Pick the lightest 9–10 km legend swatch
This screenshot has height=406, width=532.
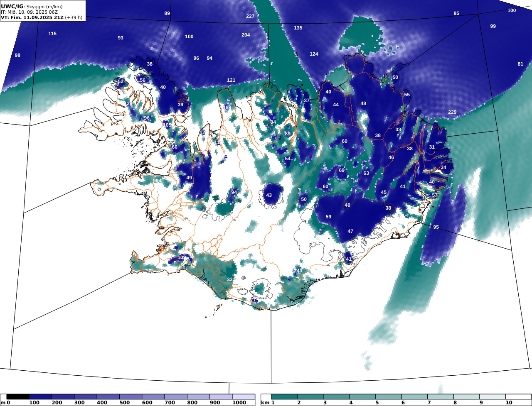point(493,397)
